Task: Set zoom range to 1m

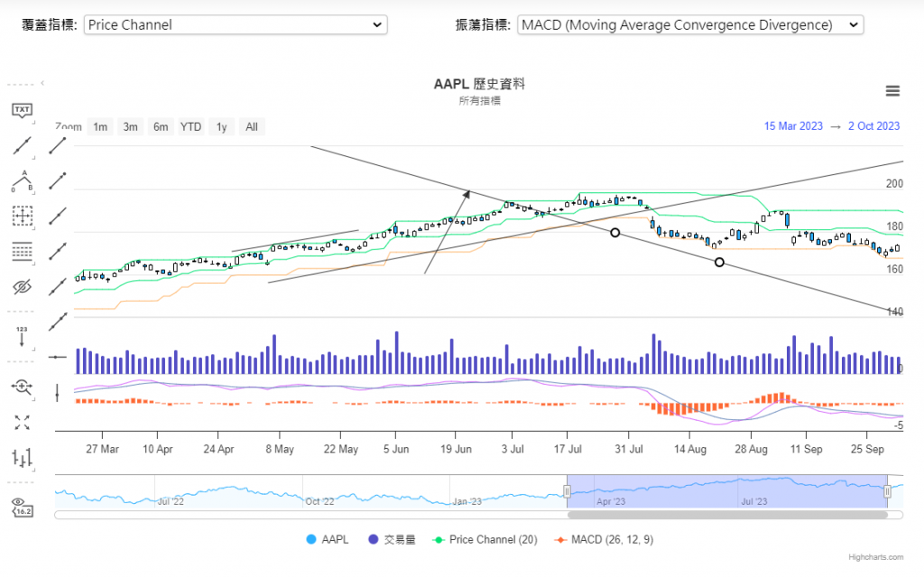Action: (100, 126)
